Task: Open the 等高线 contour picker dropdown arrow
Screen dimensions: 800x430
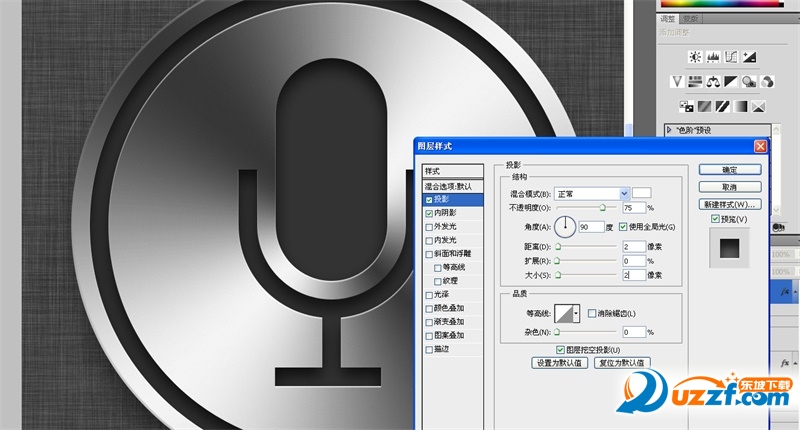Action: (575, 314)
